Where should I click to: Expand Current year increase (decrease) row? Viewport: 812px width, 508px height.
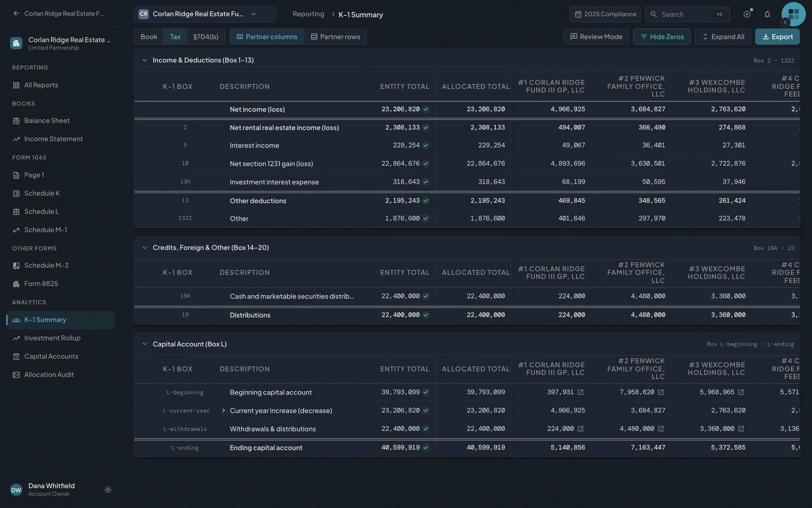[x=223, y=410]
